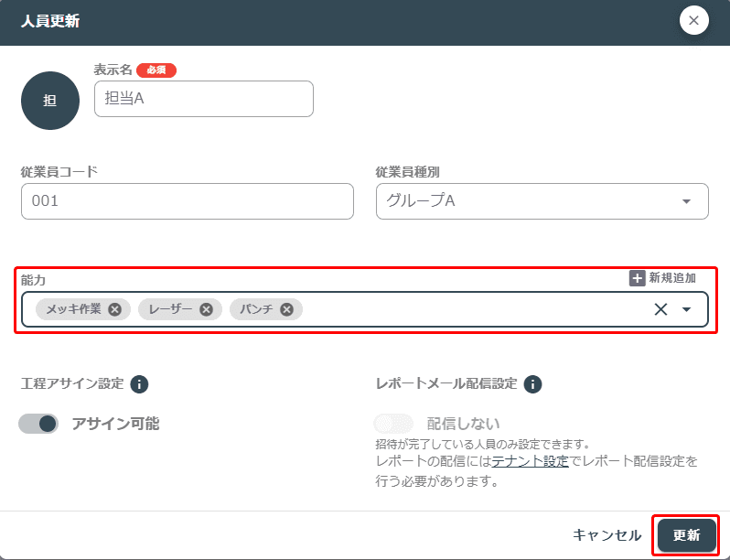The height and width of the screenshot is (560, 730).
Task: Click the 更新 button
Action: tap(686, 535)
